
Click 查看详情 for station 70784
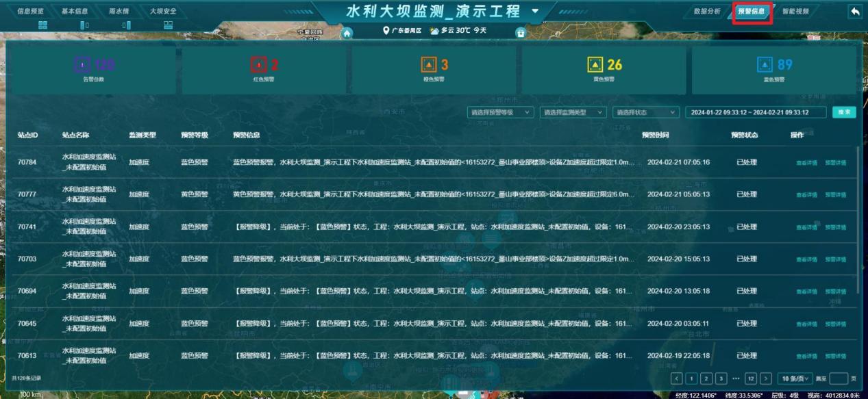806,163
